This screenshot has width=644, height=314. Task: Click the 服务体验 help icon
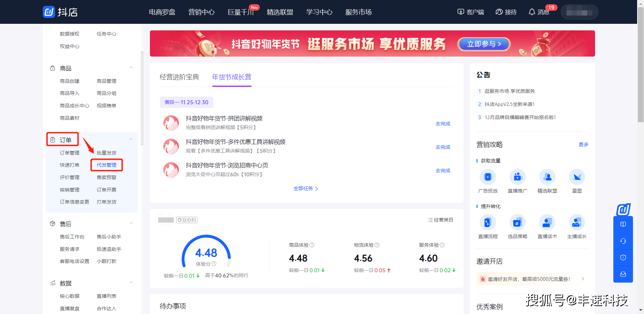point(442,245)
